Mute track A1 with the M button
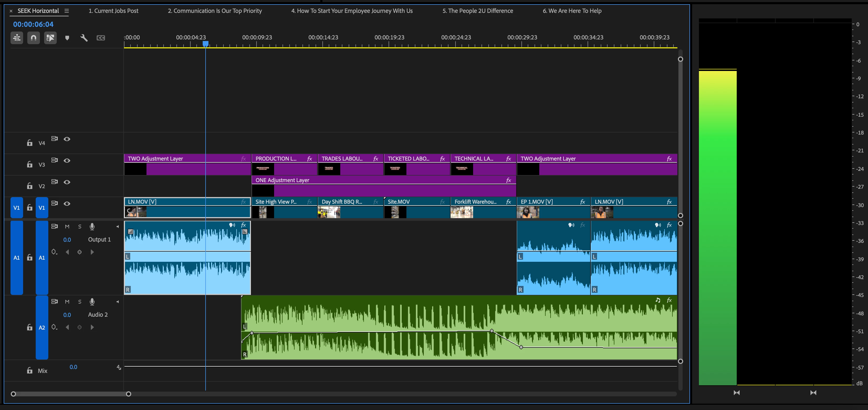 coord(67,227)
